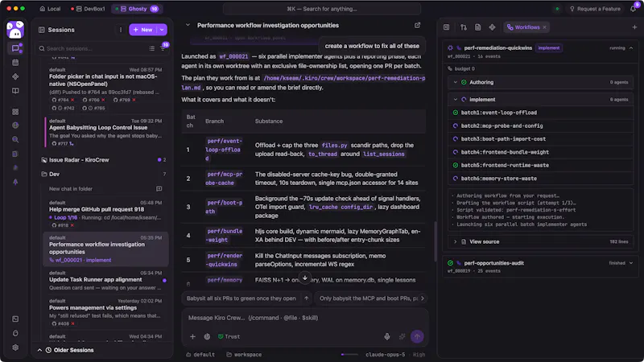This screenshot has height=362, width=644.
Task: Click the microphone voice input icon
Action: click(387, 336)
